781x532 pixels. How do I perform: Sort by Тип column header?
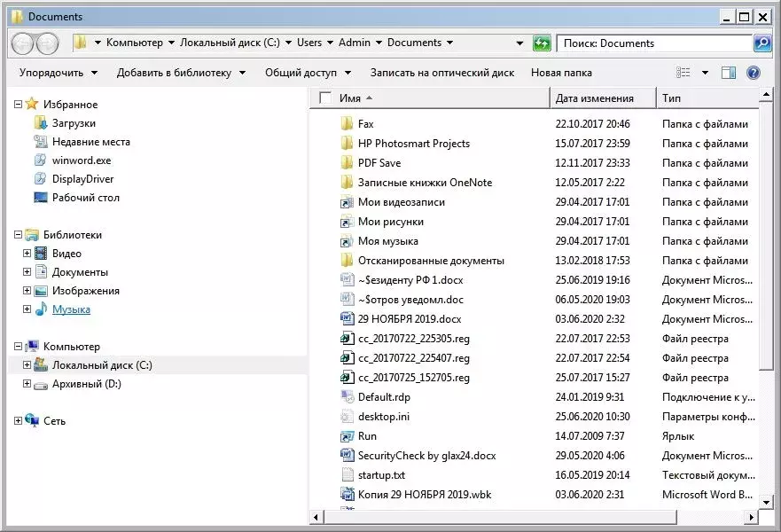[707, 98]
